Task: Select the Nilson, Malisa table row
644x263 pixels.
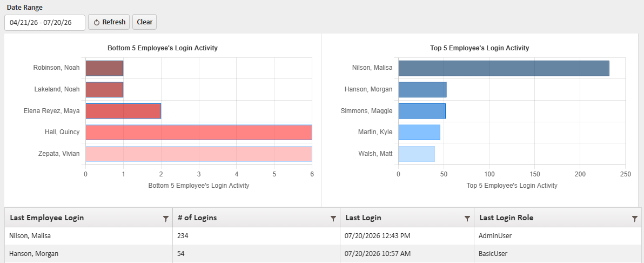Action: point(323,236)
